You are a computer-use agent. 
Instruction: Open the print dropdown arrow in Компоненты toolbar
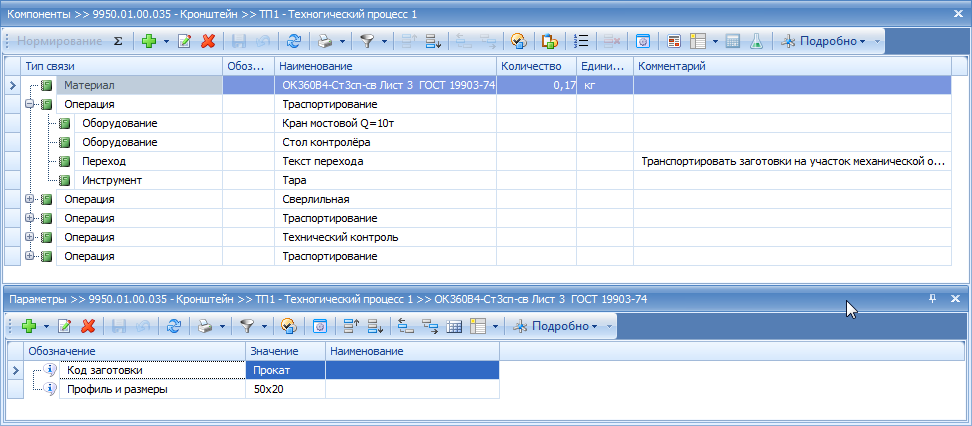tap(342, 42)
